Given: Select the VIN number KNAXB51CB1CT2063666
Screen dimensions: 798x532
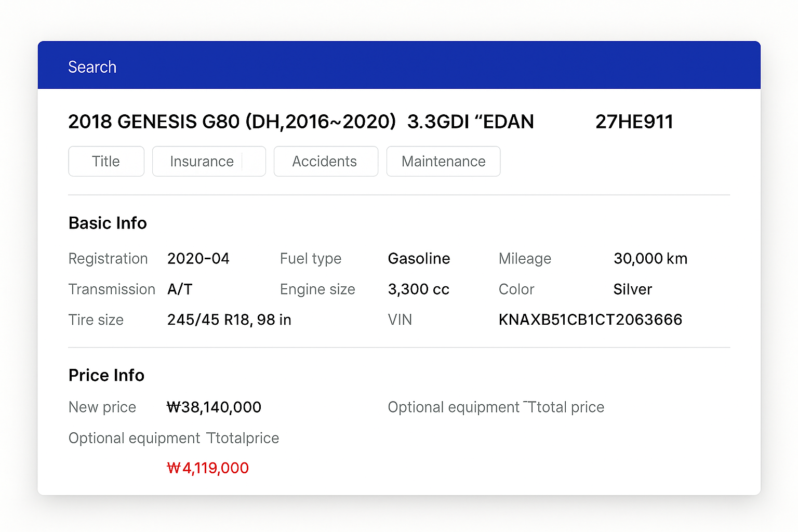Looking at the screenshot, I should 590,320.
